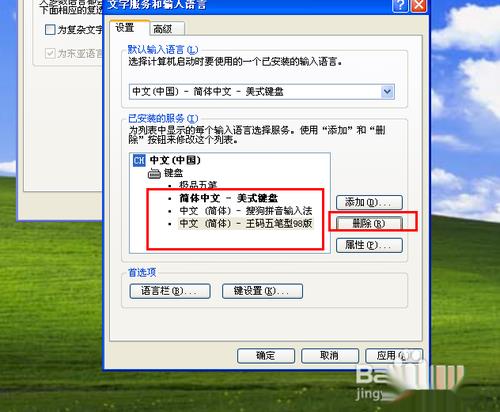The height and width of the screenshot is (412, 500).
Task: Toggle the 为复杂文字 checkbox
Action: [50, 30]
